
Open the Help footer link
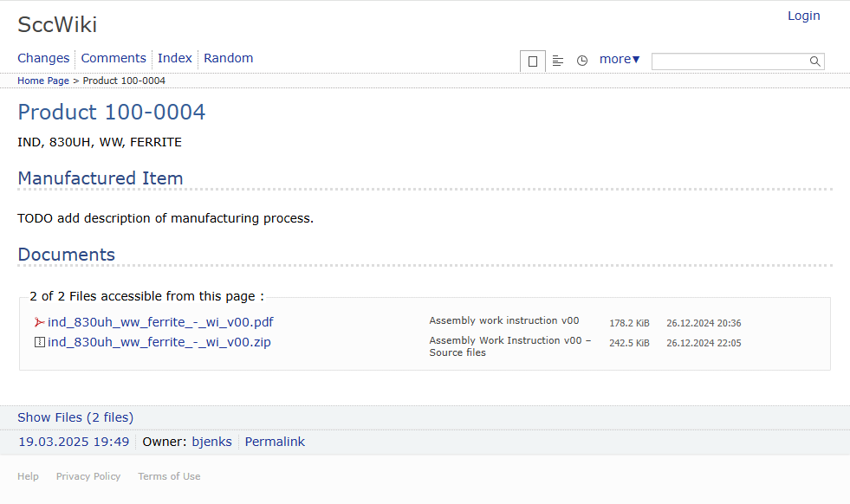29,476
